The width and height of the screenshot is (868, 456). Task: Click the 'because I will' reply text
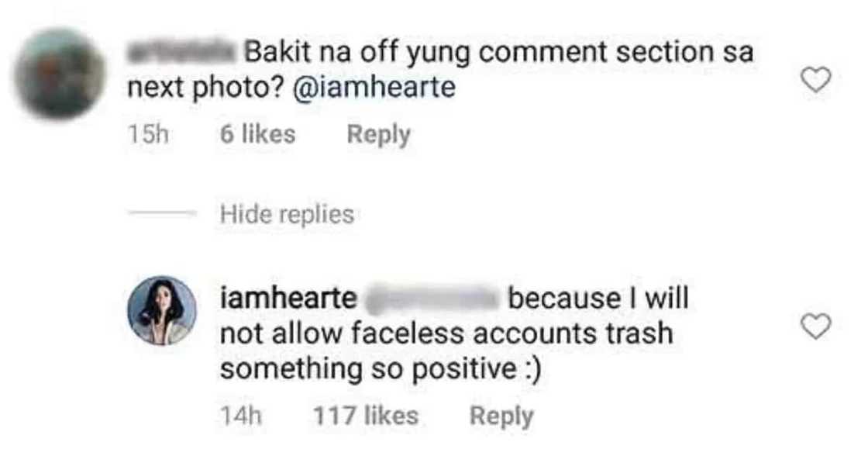coord(598,299)
